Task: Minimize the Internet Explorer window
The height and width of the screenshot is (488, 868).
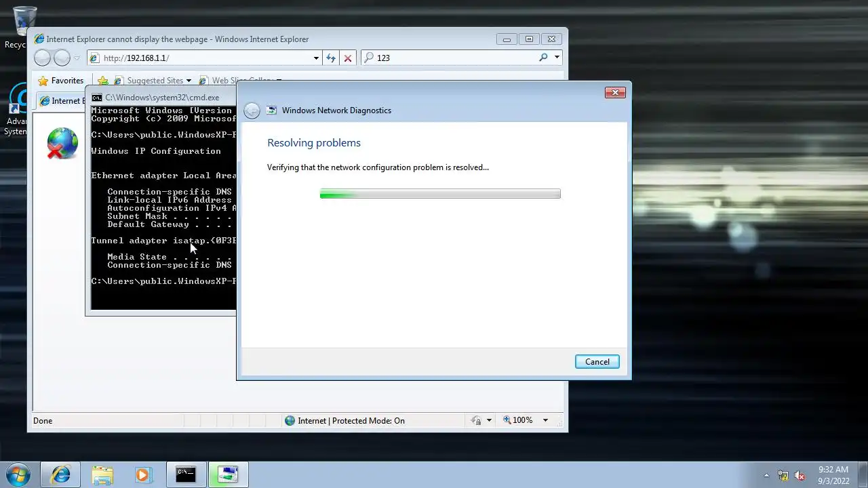Action: point(507,39)
